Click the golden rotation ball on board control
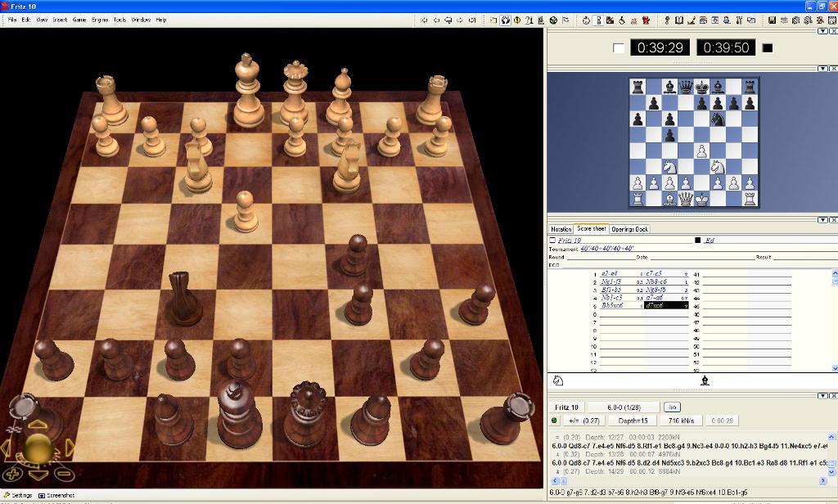Image resolution: width=838 pixels, height=504 pixels. [38, 448]
